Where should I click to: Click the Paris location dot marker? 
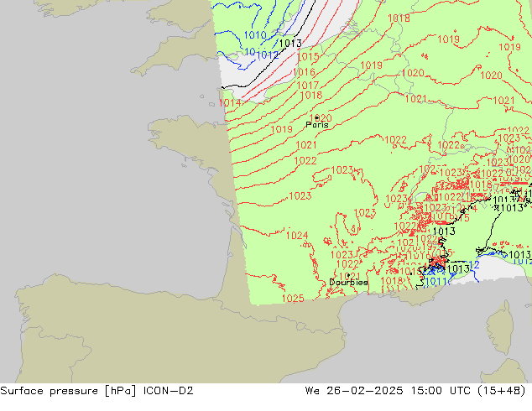(317, 118)
